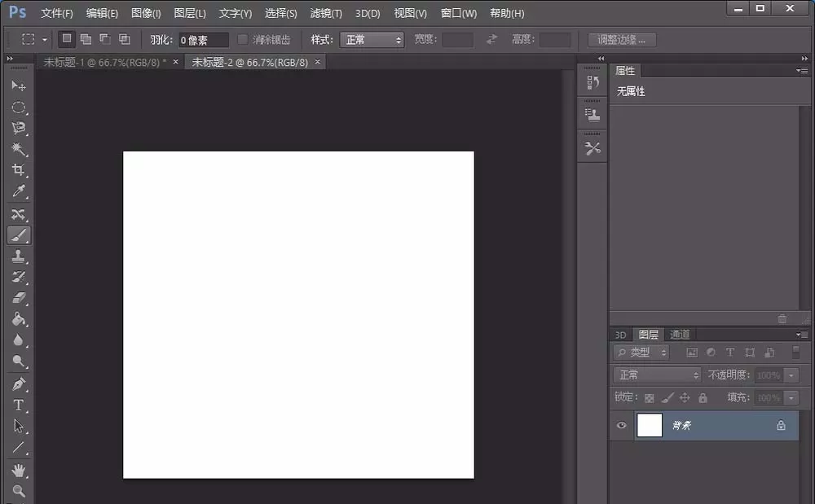Delete via trash icon in Properties panel
The width and height of the screenshot is (815, 504).
click(782, 318)
